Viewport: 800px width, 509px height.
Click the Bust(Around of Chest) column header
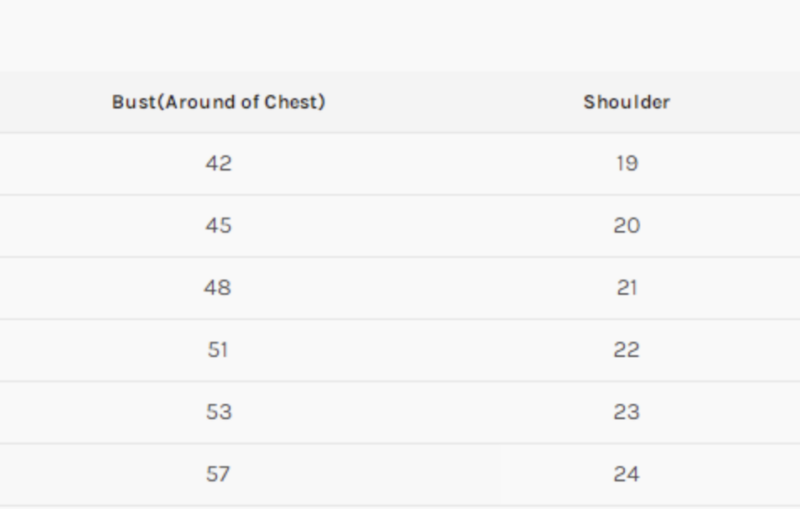tap(218, 102)
